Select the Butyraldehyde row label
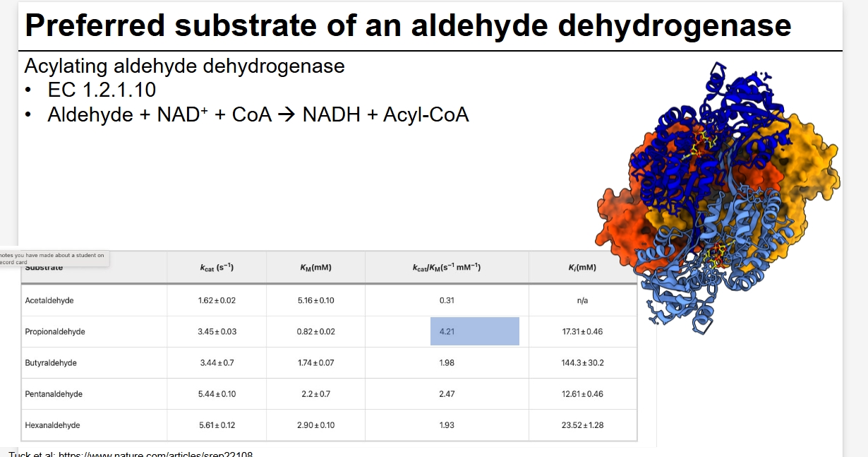 pyautogui.click(x=51, y=362)
